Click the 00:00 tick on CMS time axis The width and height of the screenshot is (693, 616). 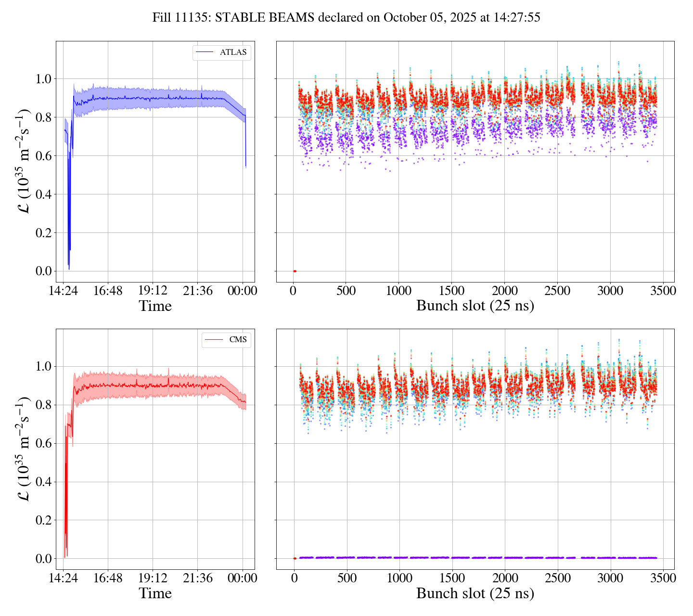[x=243, y=578]
